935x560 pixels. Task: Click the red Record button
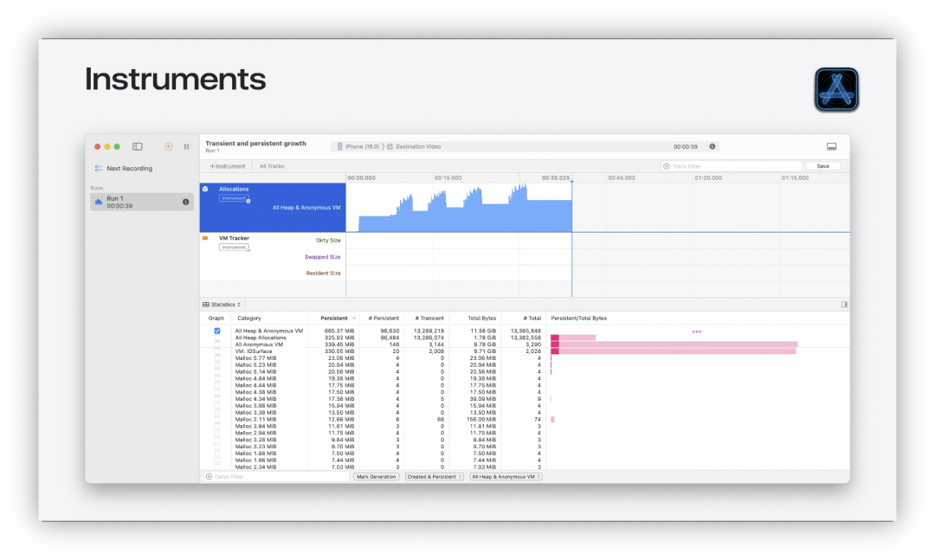click(x=168, y=146)
